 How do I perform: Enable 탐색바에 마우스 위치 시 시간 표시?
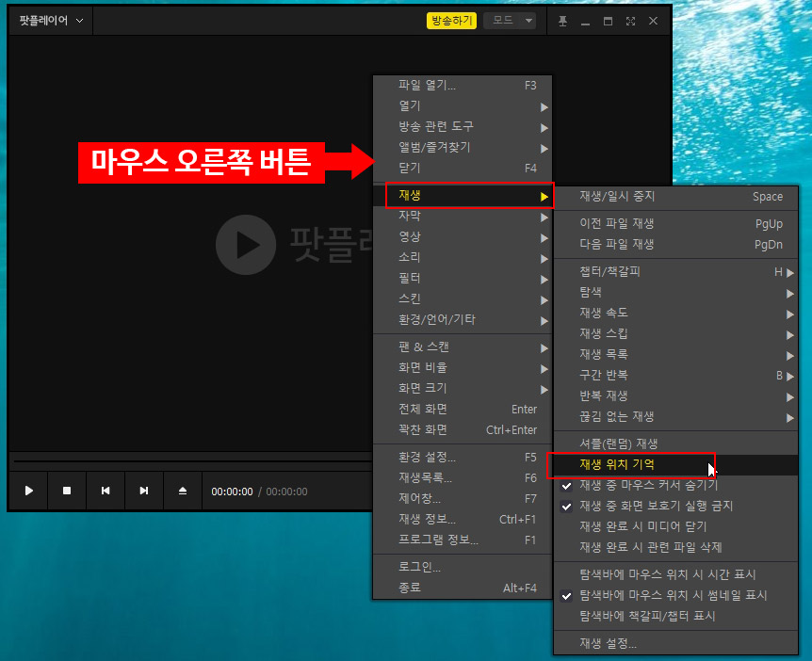click(675, 574)
